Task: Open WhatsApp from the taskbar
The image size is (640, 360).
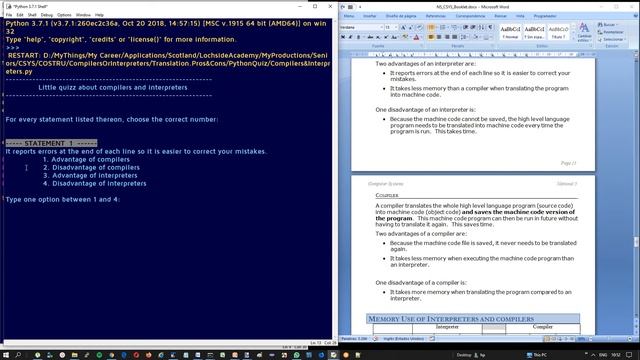Action: click(297, 355)
